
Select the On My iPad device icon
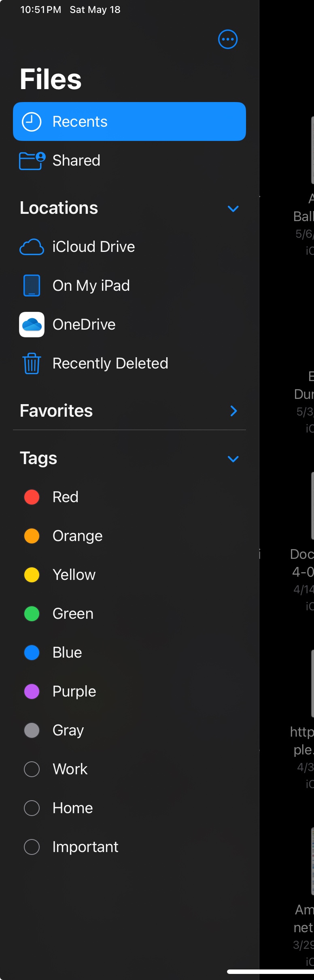(x=32, y=285)
